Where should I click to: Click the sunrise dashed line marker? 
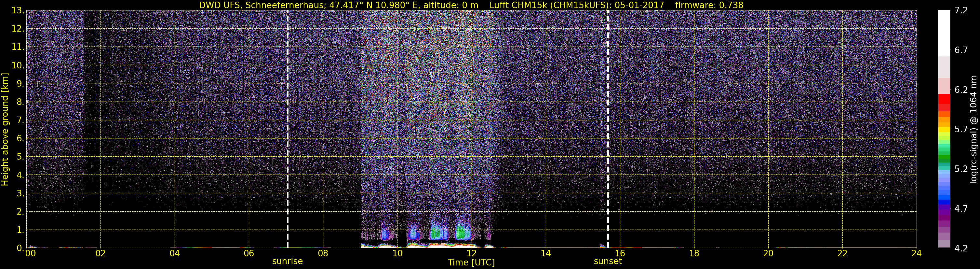(x=288, y=129)
